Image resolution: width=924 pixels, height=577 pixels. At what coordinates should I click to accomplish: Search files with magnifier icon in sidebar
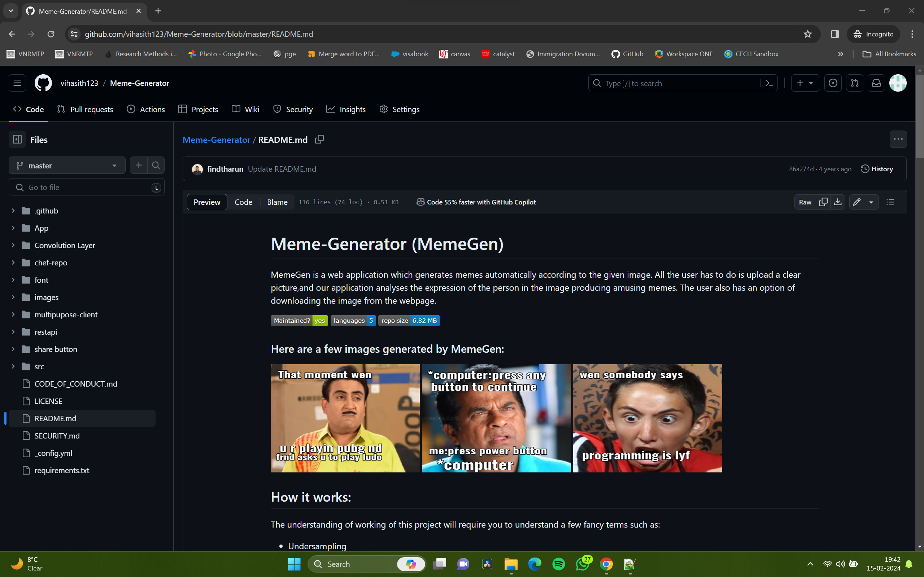(156, 165)
